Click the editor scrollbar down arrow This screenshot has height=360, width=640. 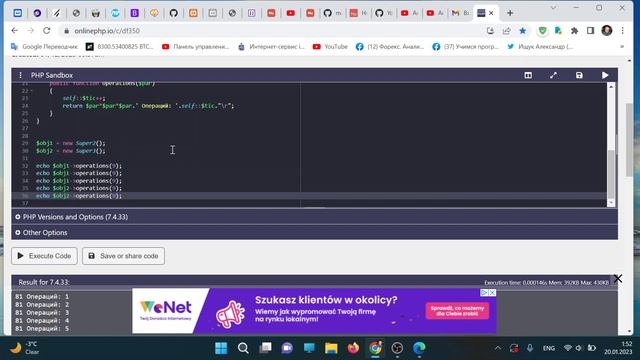click(x=611, y=203)
